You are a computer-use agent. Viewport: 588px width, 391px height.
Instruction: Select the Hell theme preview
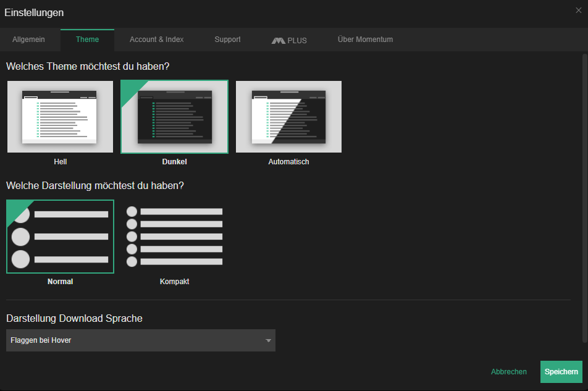coord(60,116)
